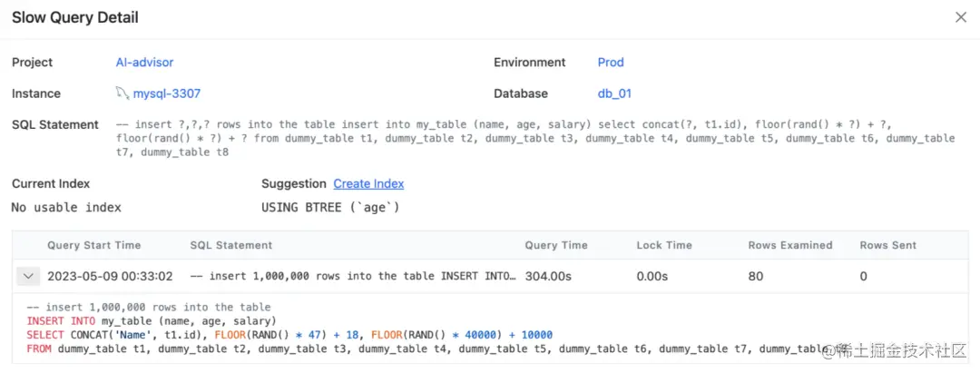The image size is (980, 373).
Task: Click the Rows Sent column header
Action: tap(887, 245)
